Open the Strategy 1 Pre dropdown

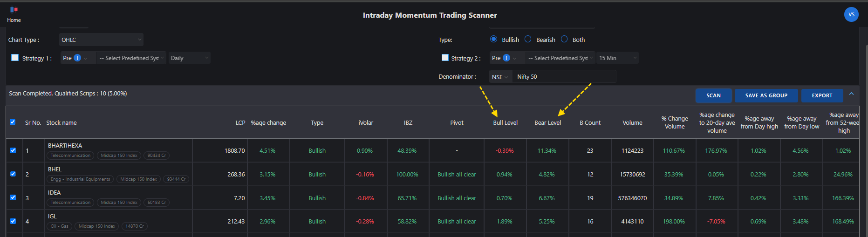78,58
